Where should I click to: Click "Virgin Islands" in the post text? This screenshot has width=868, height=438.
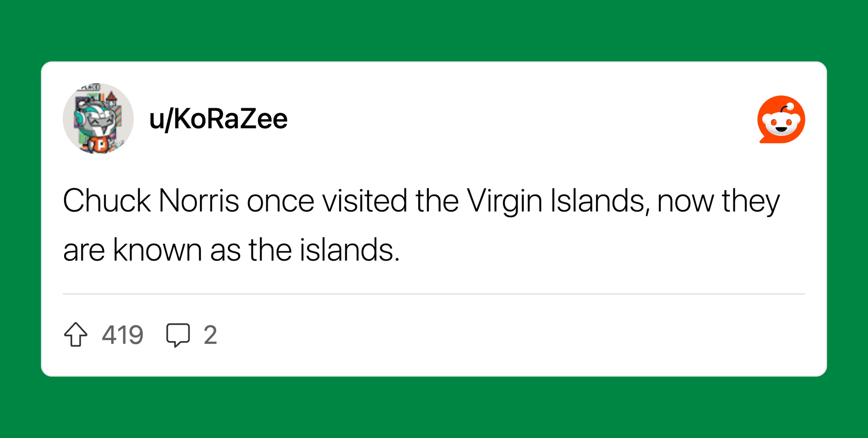coord(555,201)
